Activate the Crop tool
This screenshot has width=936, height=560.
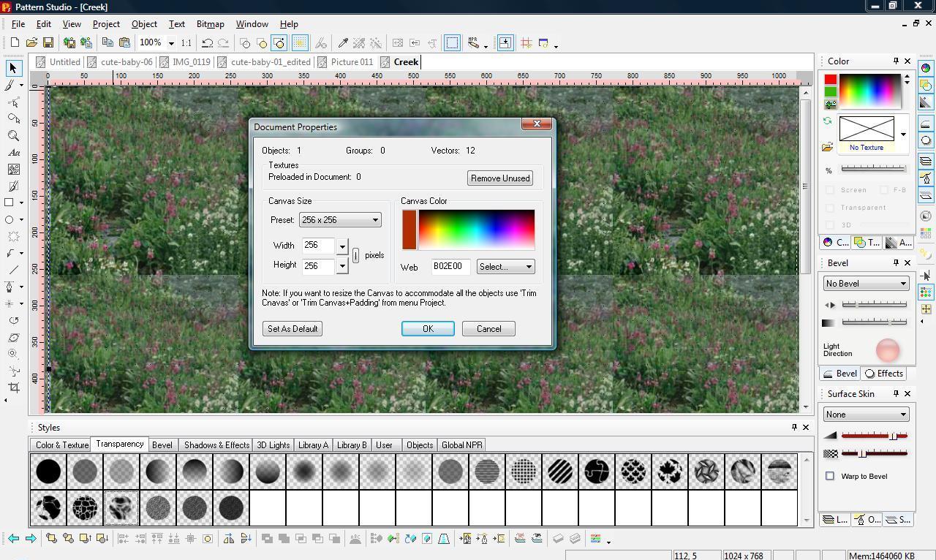click(10, 387)
